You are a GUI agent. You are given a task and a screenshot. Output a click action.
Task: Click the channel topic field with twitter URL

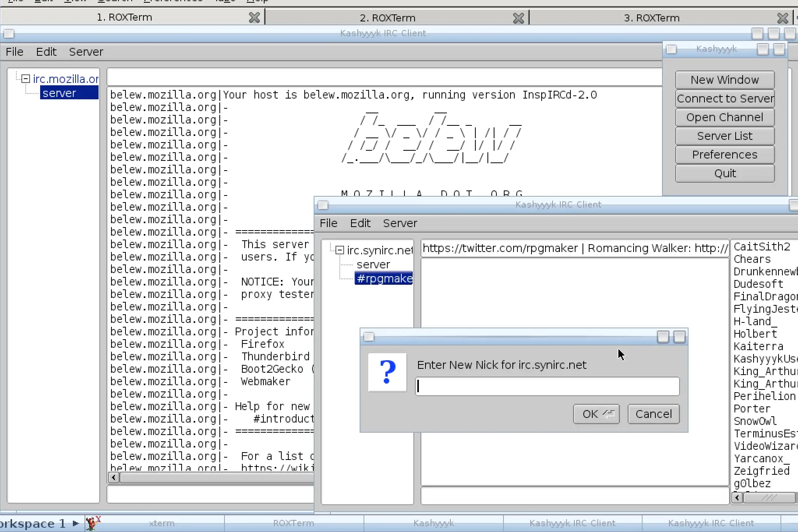click(x=575, y=248)
